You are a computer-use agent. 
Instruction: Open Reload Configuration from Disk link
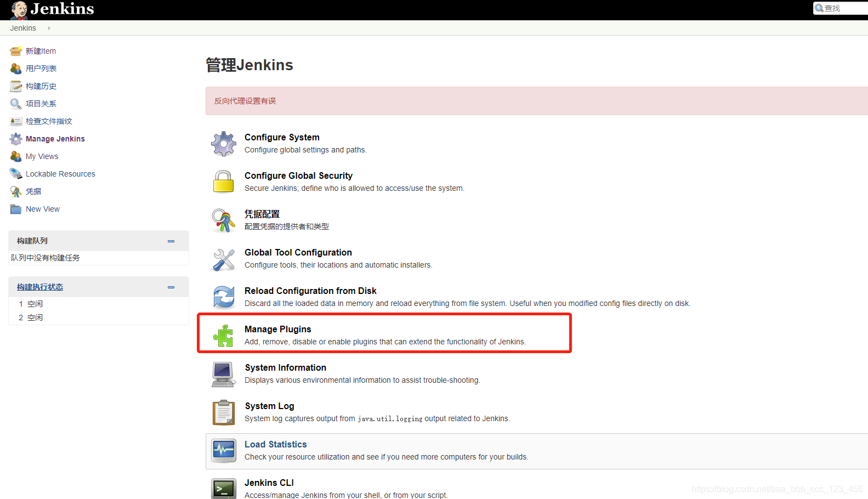(x=310, y=291)
